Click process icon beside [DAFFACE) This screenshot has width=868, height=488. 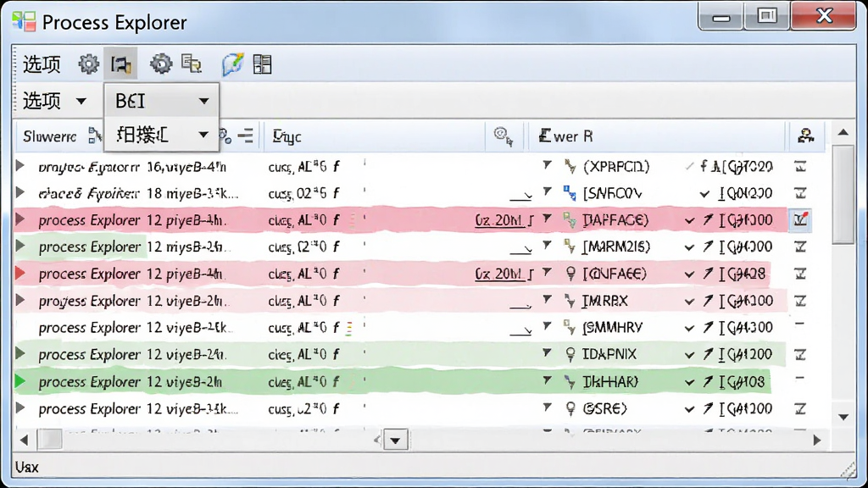coord(570,219)
